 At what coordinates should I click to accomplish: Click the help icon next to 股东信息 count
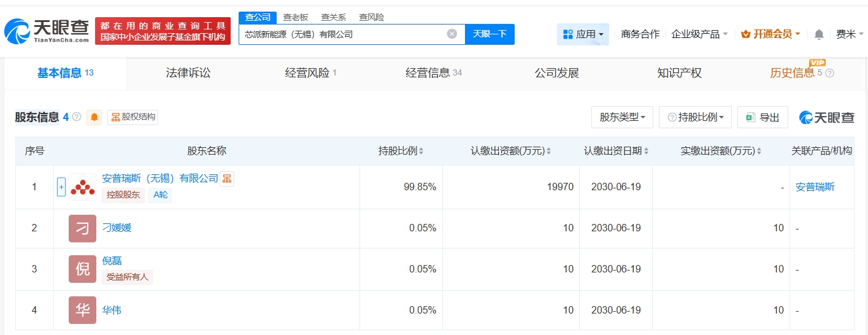click(x=77, y=117)
